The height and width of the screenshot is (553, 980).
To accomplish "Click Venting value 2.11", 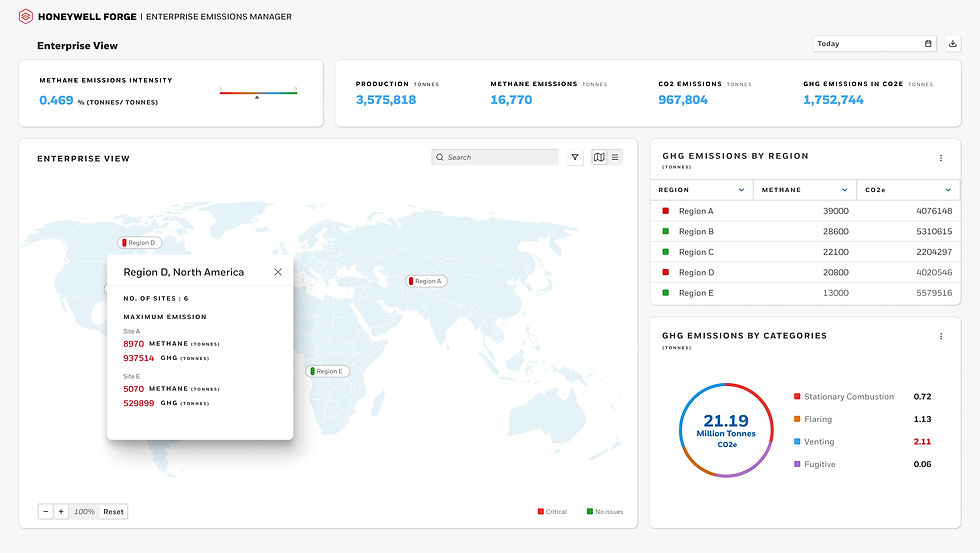I will coord(922,442).
